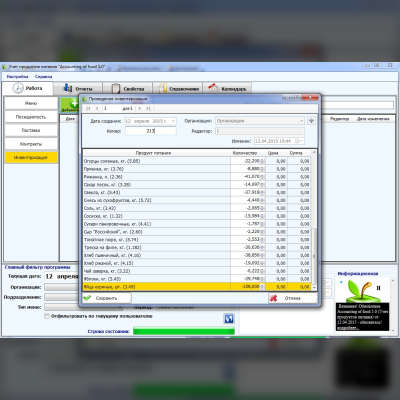Image resolution: width=400 pixels, height=400 pixels.
Task: Expand the Организация combo box in dialog
Action: (301, 121)
